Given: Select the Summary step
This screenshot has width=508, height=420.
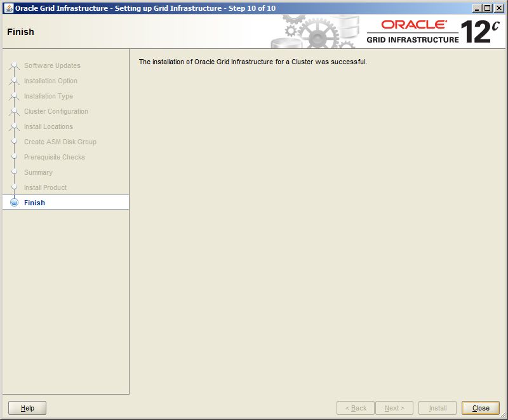Looking at the screenshot, I should click(38, 172).
